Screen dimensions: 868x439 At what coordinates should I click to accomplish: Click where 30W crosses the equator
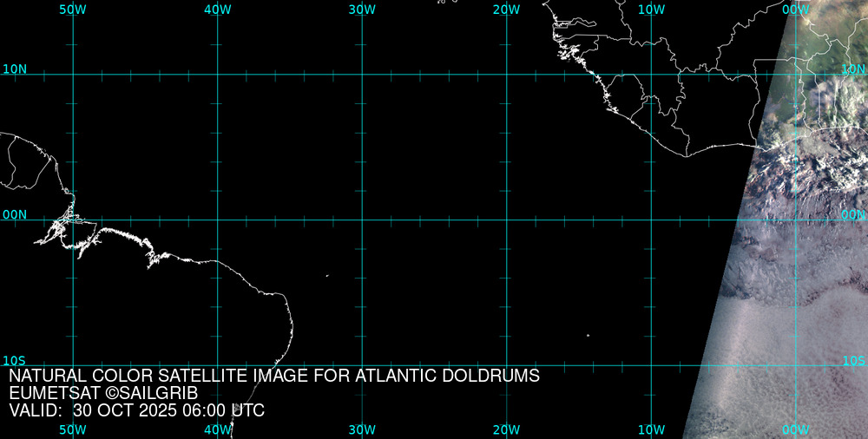(x=362, y=219)
